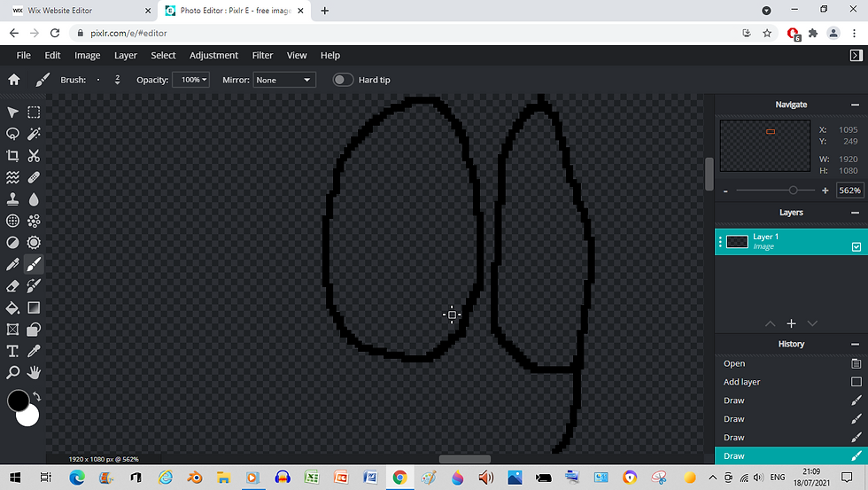Click the navigator zoom slider handle

[794, 191]
